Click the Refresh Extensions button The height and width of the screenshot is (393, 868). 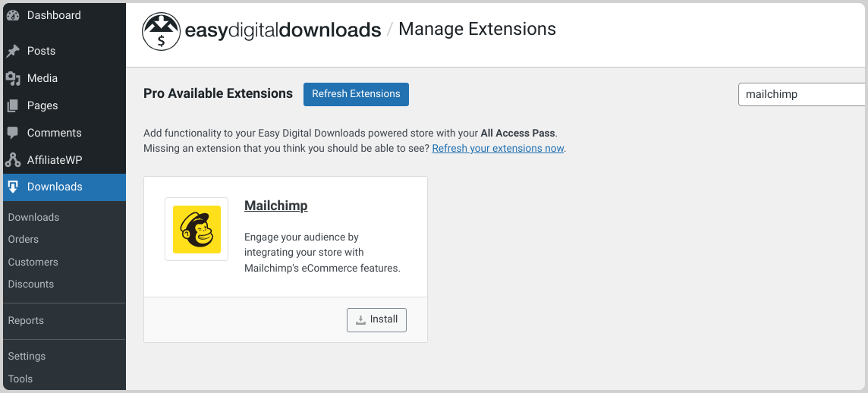[356, 94]
